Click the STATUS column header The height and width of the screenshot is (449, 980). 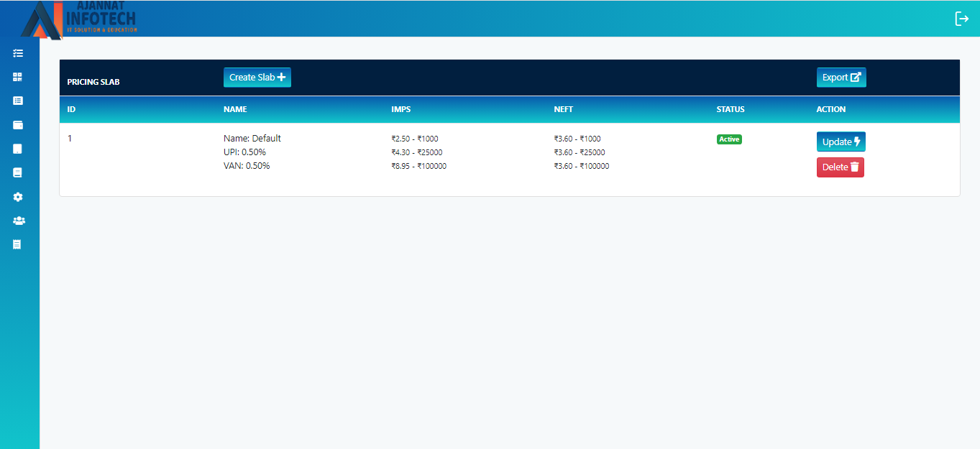pyautogui.click(x=730, y=109)
